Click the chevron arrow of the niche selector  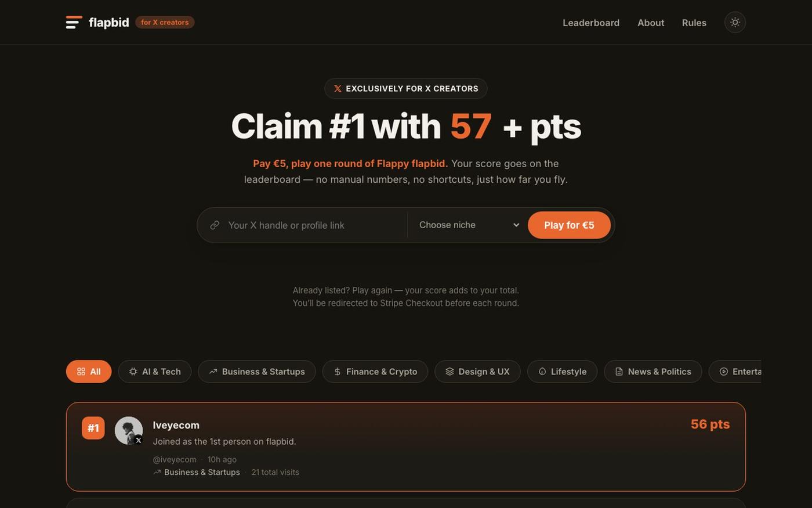pyautogui.click(x=516, y=225)
